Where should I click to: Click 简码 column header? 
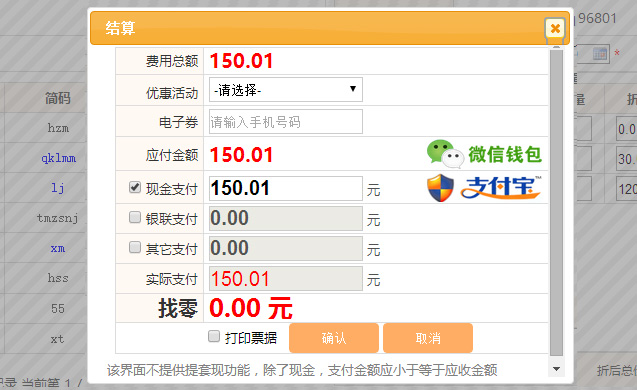tap(58, 98)
